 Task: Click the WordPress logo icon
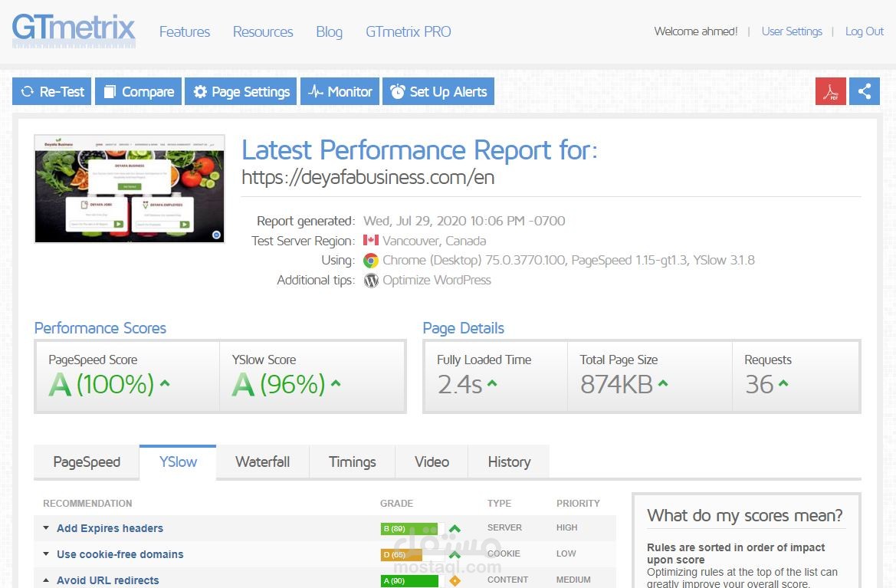371,281
